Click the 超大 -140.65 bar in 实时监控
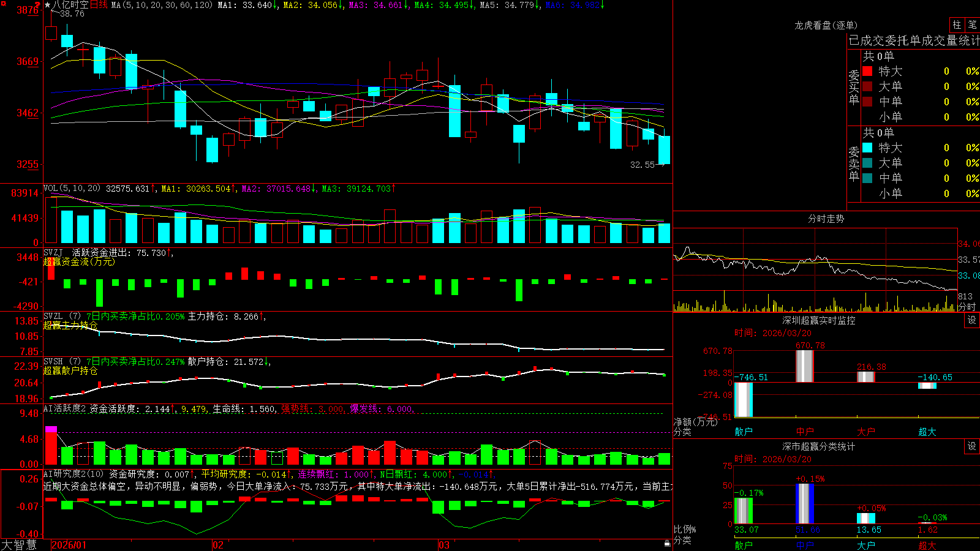Screen dimensions: 980x551 927,386
